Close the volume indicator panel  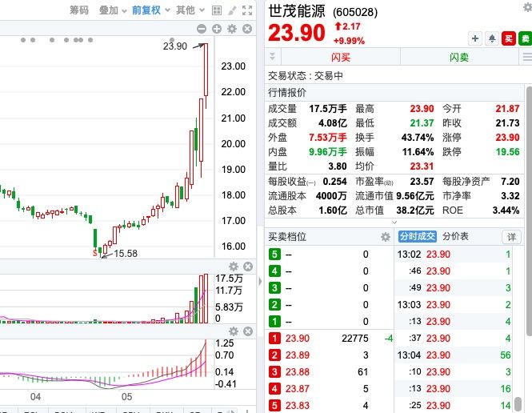pyautogui.click(x=248, y=267)
